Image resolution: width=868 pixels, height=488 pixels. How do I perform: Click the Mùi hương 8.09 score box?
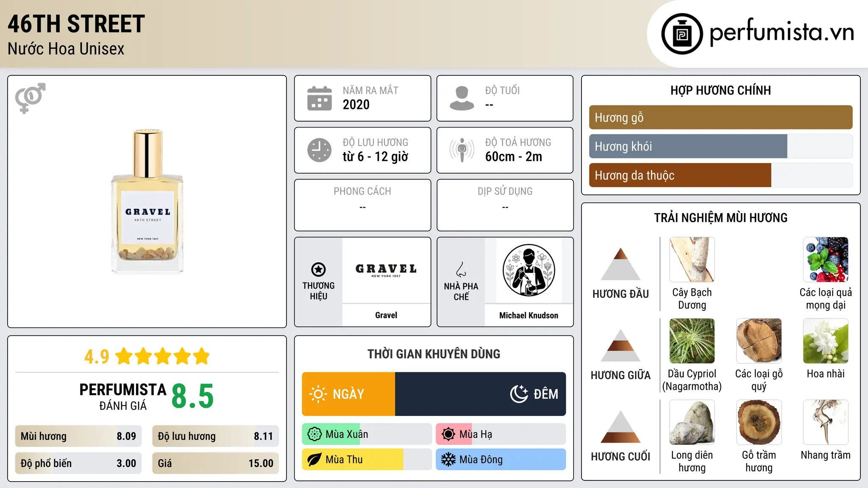pos(78,436)
